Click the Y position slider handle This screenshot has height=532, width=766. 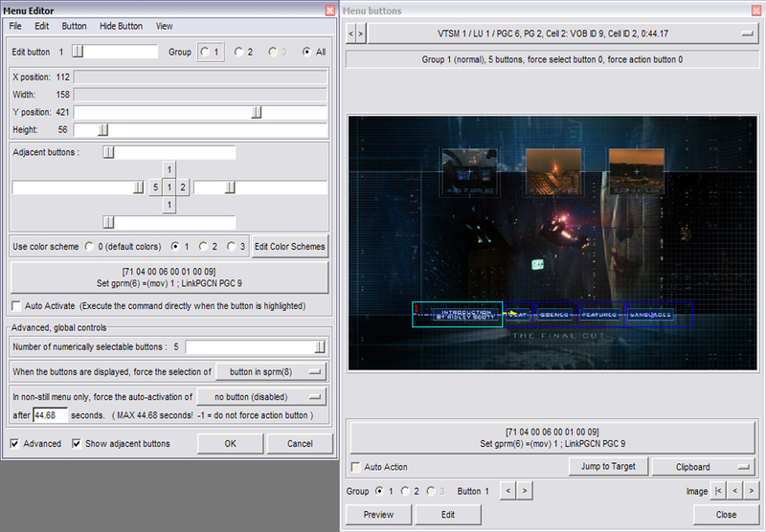point(257,112)
